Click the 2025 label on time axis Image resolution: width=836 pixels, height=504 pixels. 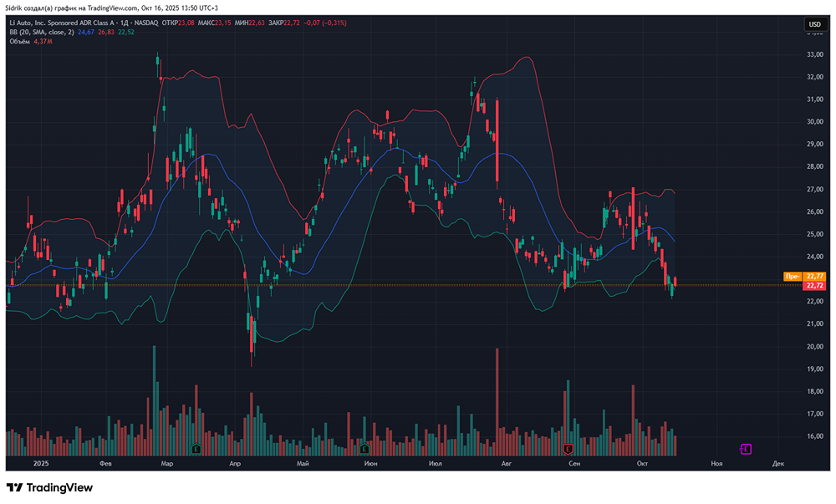click(41, 464)
